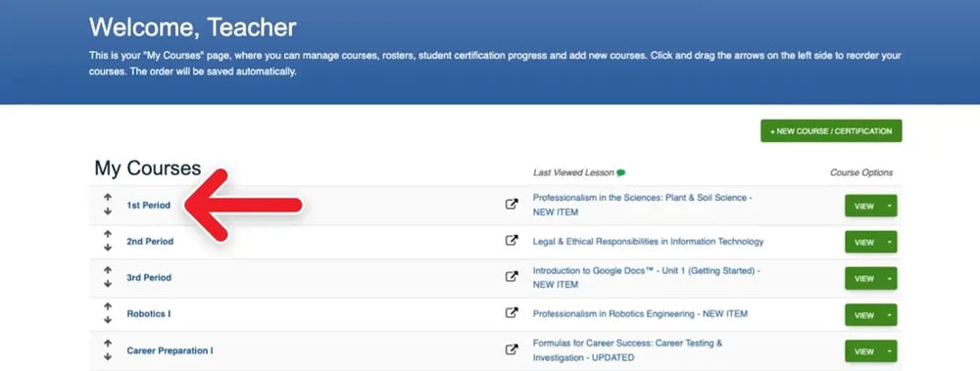Screen dimensions: 980x371
Task: Open Introduction to Google Docs Unit 1 lesson
Action: pyautogui.click(x=646, y=277)
